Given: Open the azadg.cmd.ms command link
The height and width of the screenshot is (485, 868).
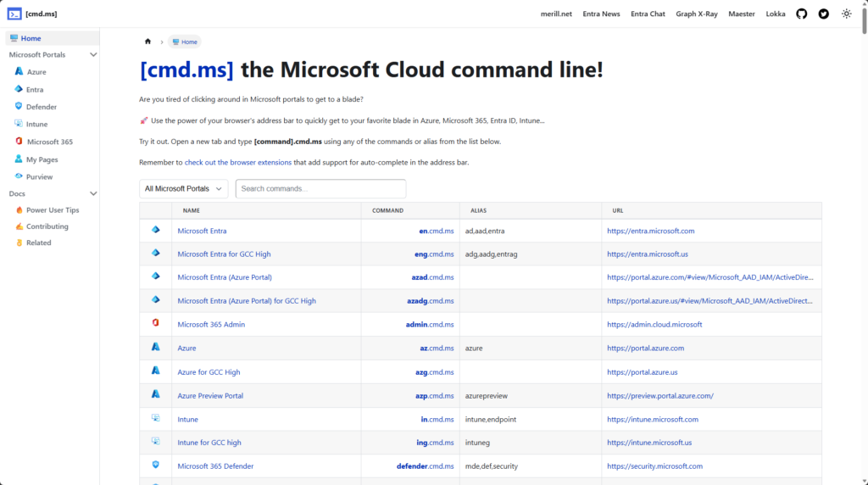Looking at the screenshot, I should tap(430, 301).
